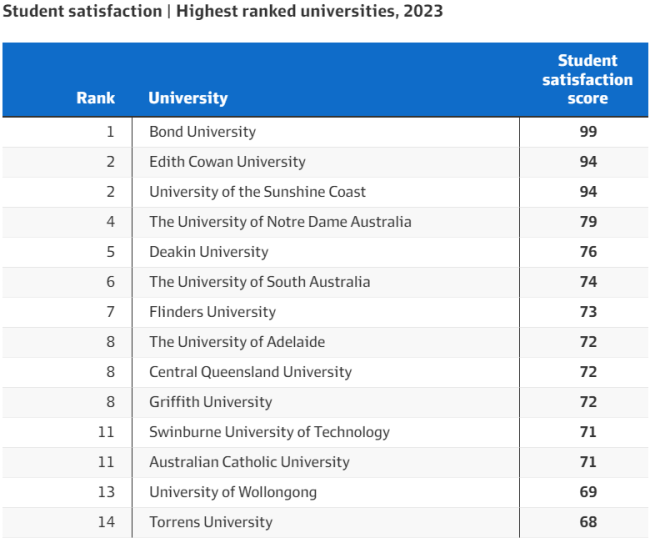
Task: Select 'University of the Sunshine Coast'
Action: (257, 192)
